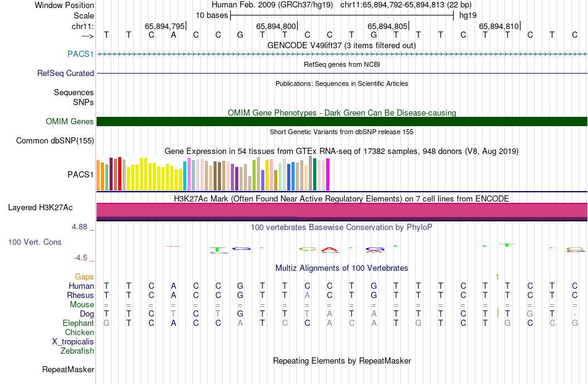588x384 pixels.
Task: Click the Rhesus species label
Action: click(80, 295)
